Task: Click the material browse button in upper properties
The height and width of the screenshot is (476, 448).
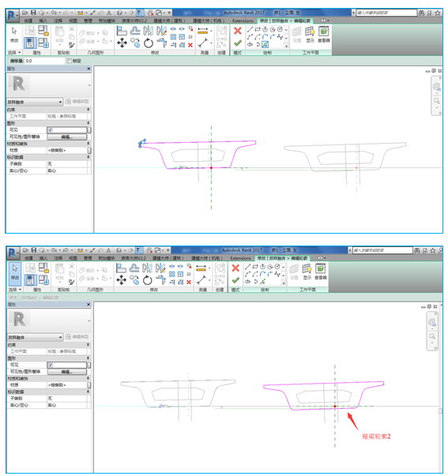Action: pyautogui.click(x=89, y=150)
